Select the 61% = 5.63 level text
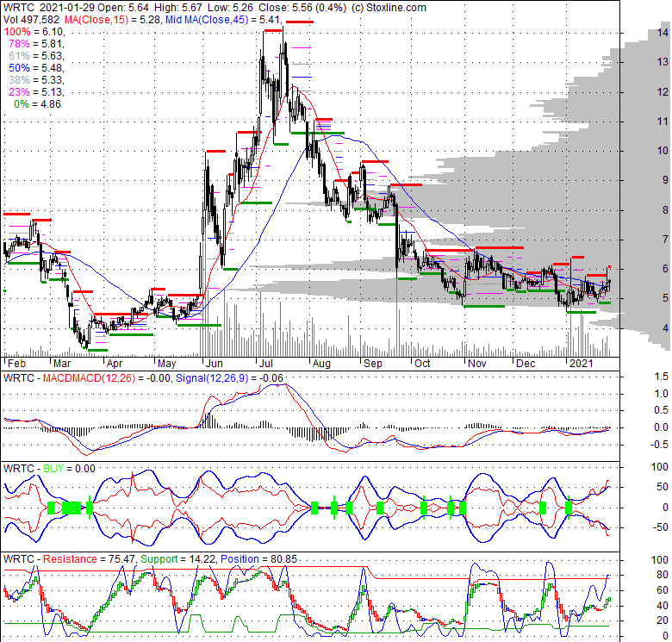Viewport: 672px width, 642px height. pyautogui.click(x=36, y=56)
